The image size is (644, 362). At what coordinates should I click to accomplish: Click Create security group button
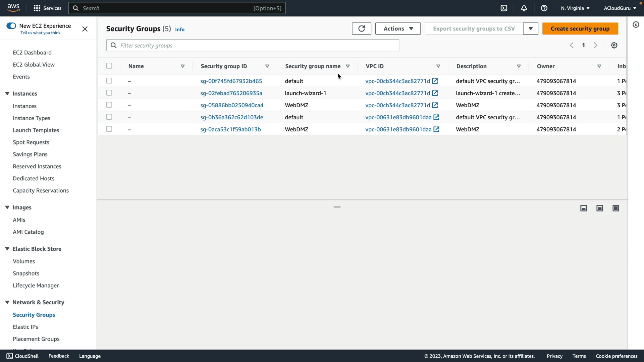click(x=580, y=28)
